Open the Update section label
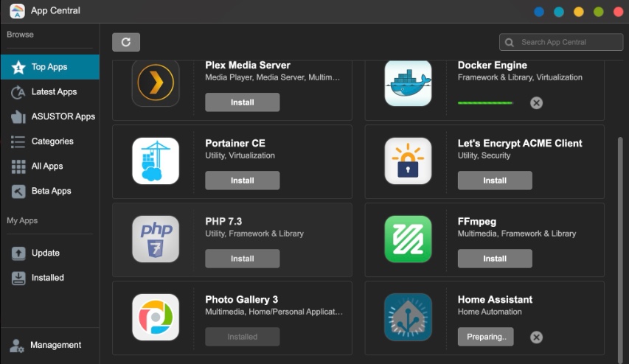Screen dimensions: 629x364 [46, 253]
